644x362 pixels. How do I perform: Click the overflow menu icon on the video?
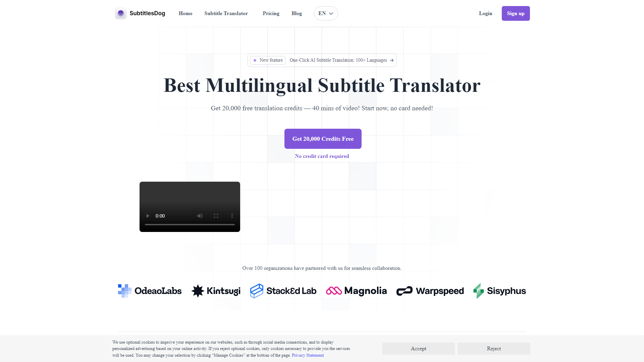tap(232, 216)
